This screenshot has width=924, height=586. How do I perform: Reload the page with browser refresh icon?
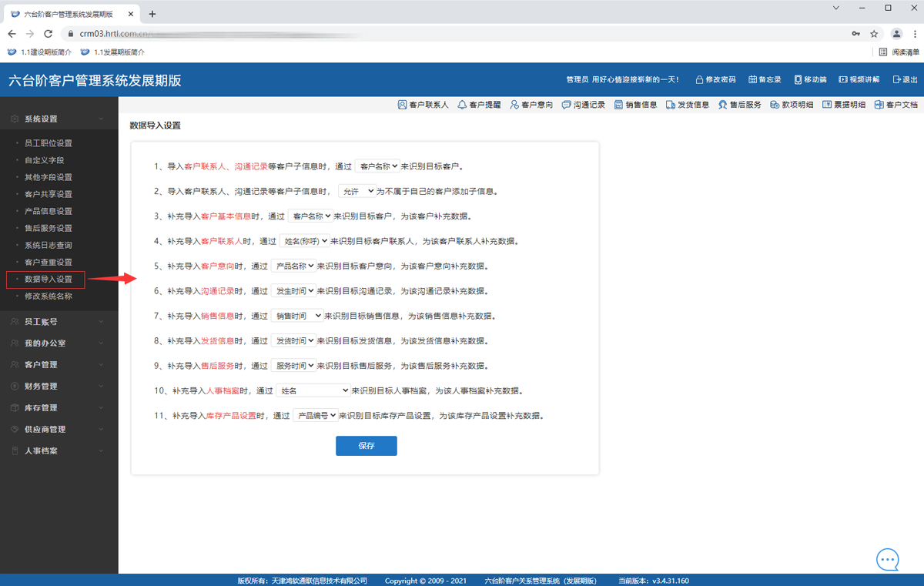point(48,34)
